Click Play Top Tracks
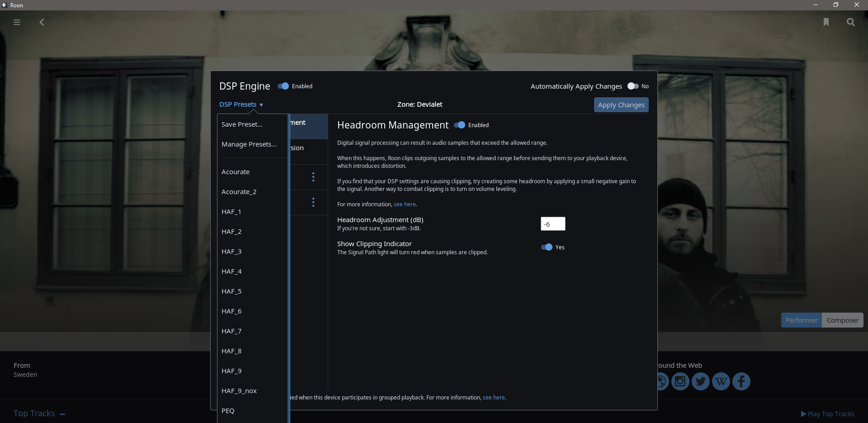868x423 pixels. point(827,414)
